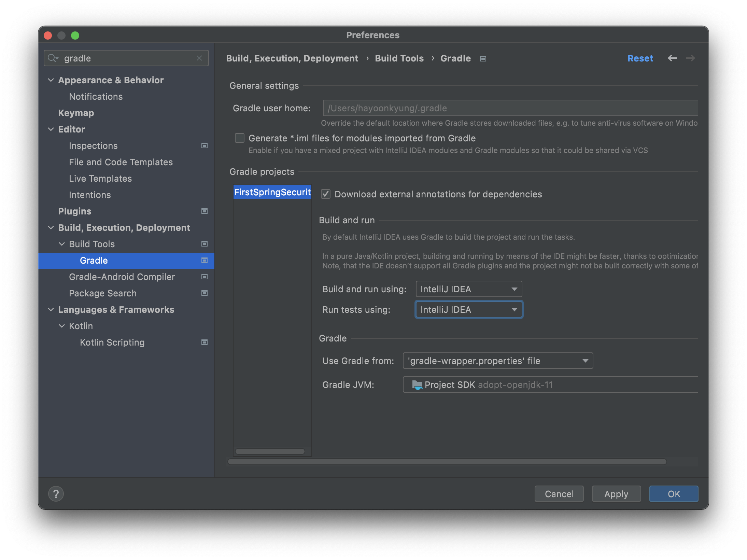This screenshot has width=747, height=560.
Task: Click the back navigation arrow near Reset
Action: tap(672, 58)
